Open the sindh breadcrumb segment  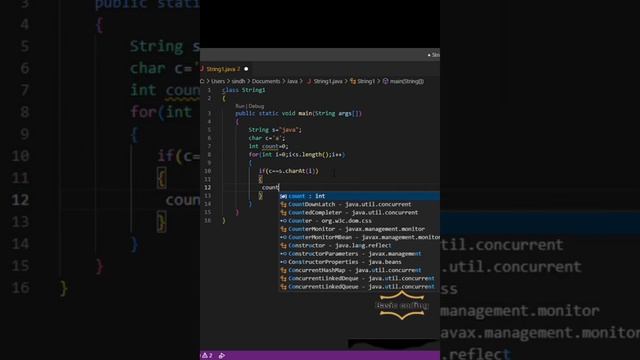pos(238,81)
